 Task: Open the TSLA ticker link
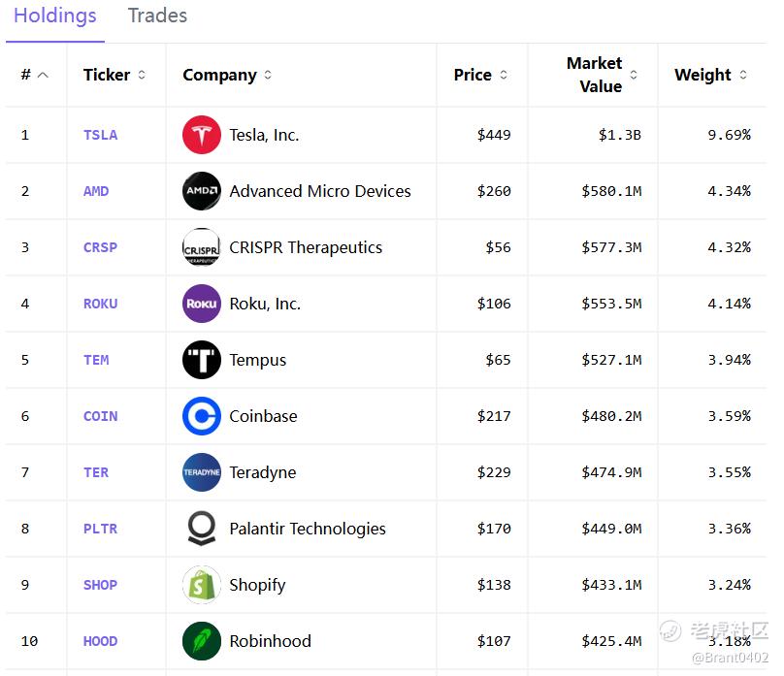(x=100, y=135)
